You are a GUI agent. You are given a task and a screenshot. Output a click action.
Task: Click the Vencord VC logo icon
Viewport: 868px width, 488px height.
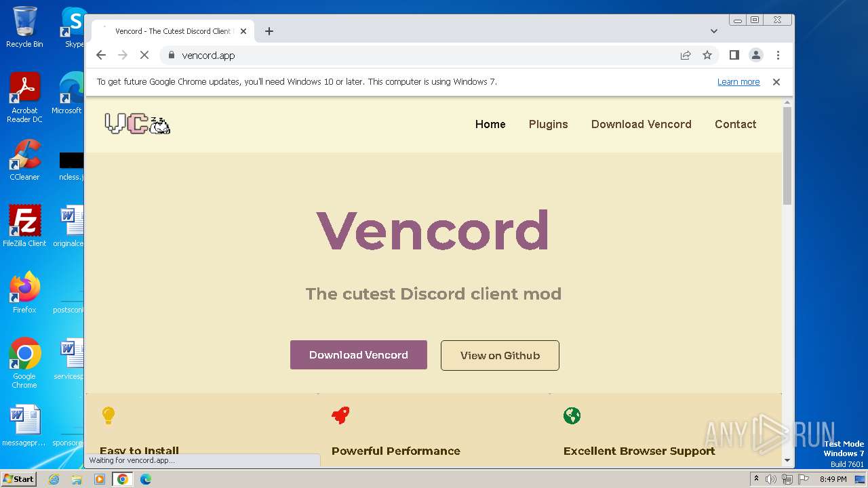138,124
